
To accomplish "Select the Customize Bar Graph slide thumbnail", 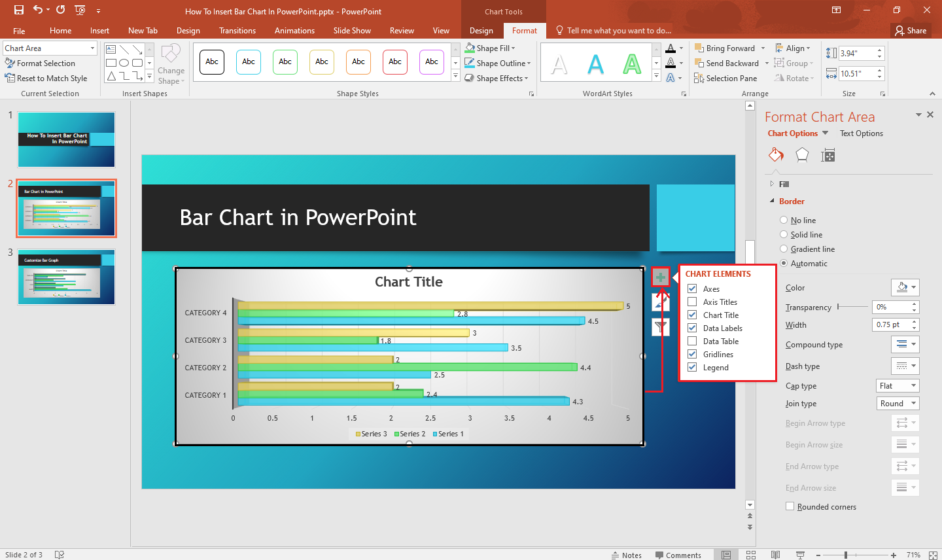I will click(66, 276).
